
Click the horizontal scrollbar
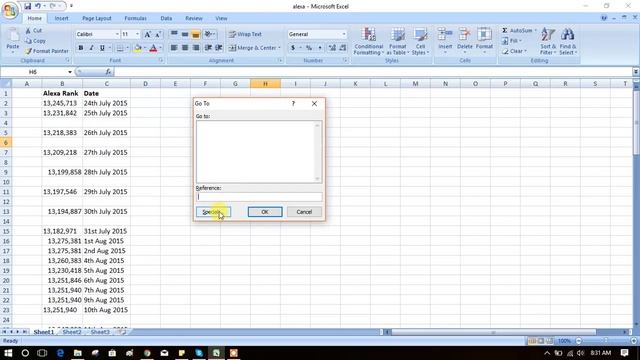point(493,332)
